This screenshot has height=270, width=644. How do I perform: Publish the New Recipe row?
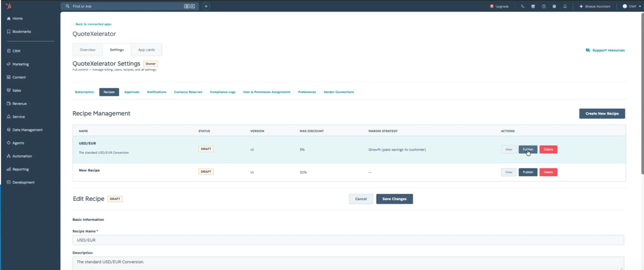(528, 172)
